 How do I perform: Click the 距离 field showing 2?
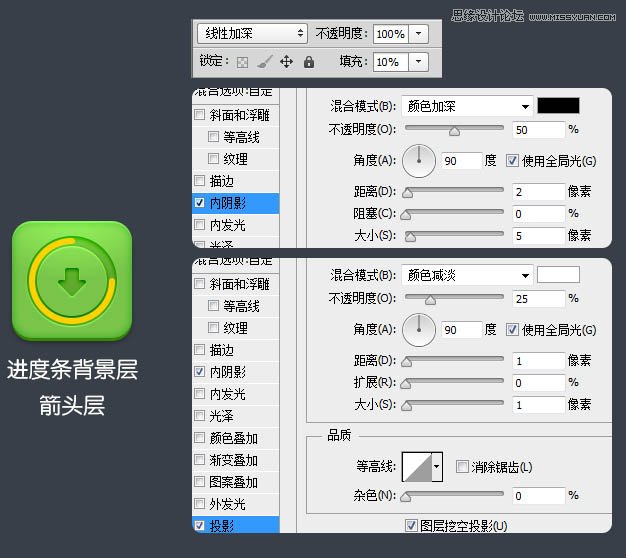point(538,192)
